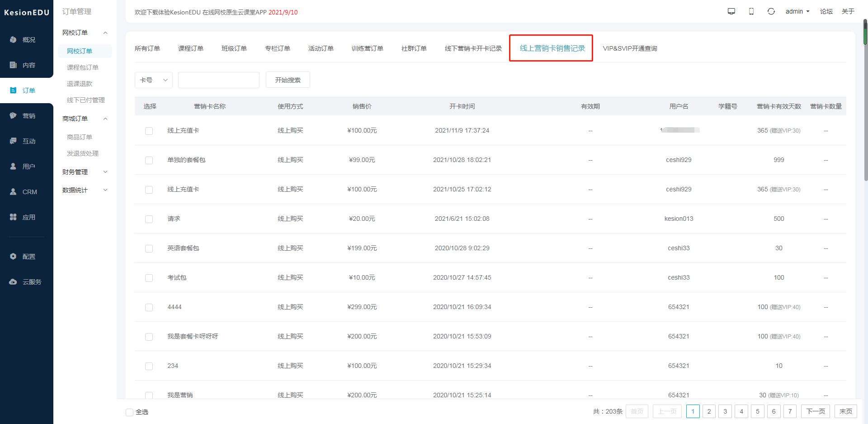
Task: Tick the checkbox for 考试包 row
Action: 149,278
